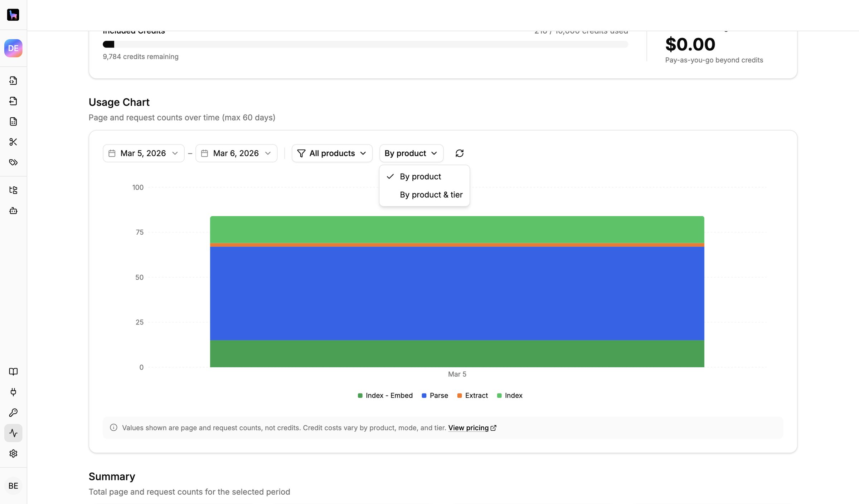Toggle Extract legend item

click(472, 395)
